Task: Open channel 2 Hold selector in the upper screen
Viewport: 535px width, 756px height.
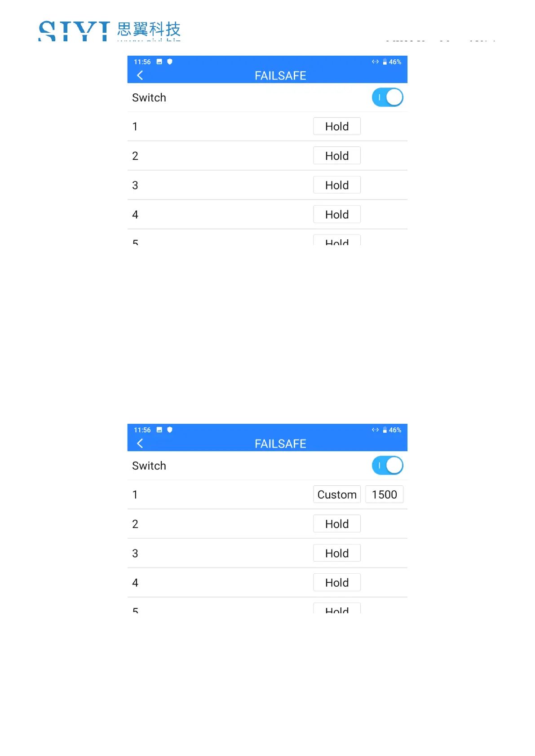Action: pyautogui.click(x=337, y=156)
